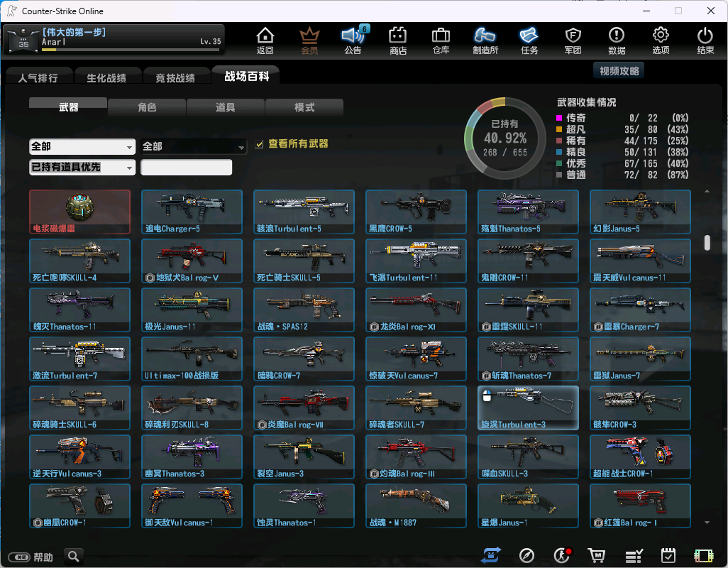Screen dimensions: 728x568
Task: Click the orange 超凡 color swatch
Action: (559, 129)
